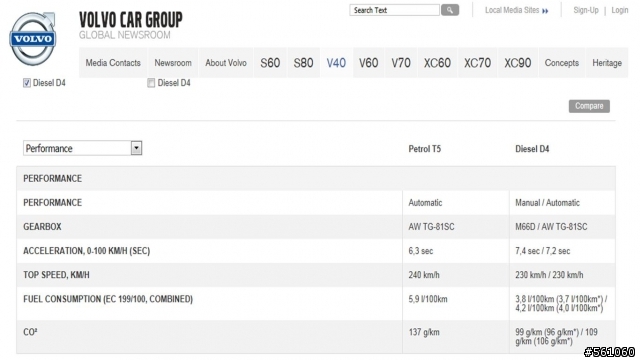Select the XC60 model tab
This screenshot has width=640, height=360.
click(437, 63)
